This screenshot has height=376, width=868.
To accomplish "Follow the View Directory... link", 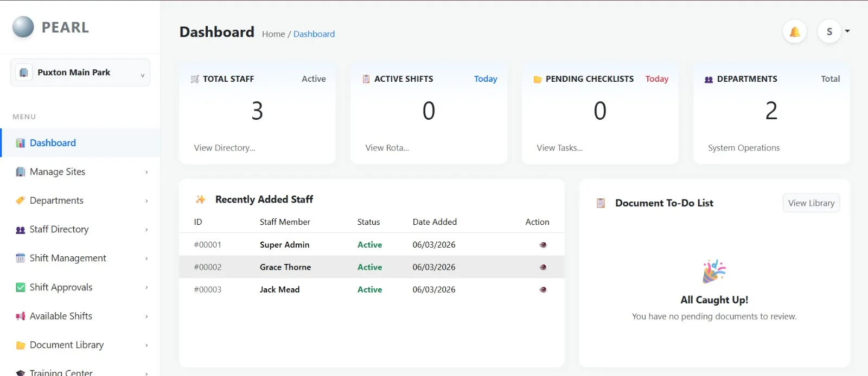I will [225, 148].
